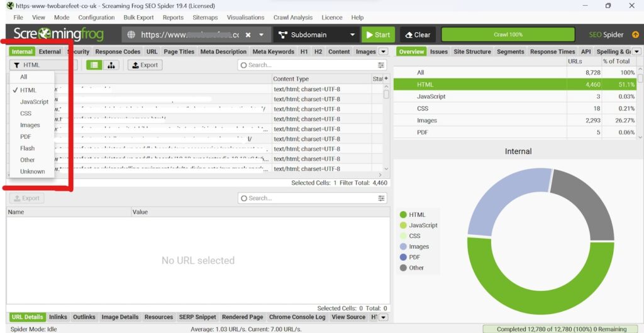Click PDF blue swatch in chart legend
644x333 pixels.
pyautogui.click(x=403, y=257)
